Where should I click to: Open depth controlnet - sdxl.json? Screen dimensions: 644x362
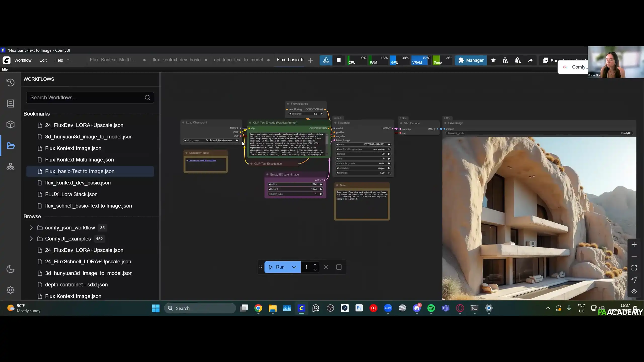pos(90,285)
